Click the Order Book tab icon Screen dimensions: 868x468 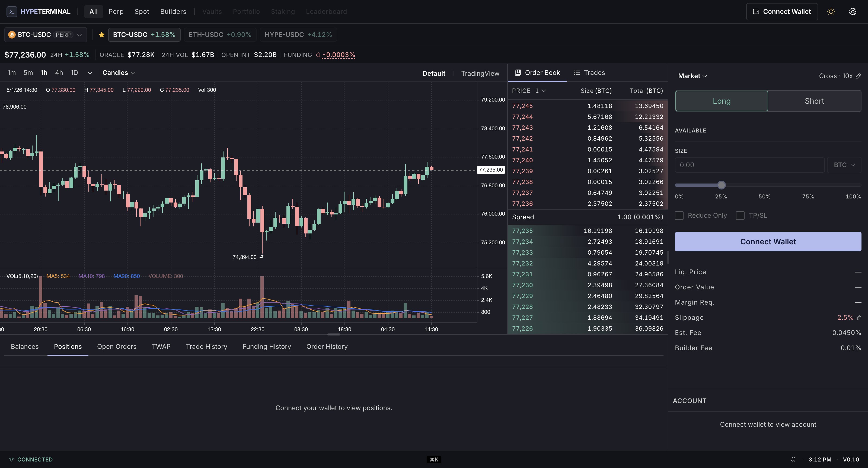click(x=518, y=72)
